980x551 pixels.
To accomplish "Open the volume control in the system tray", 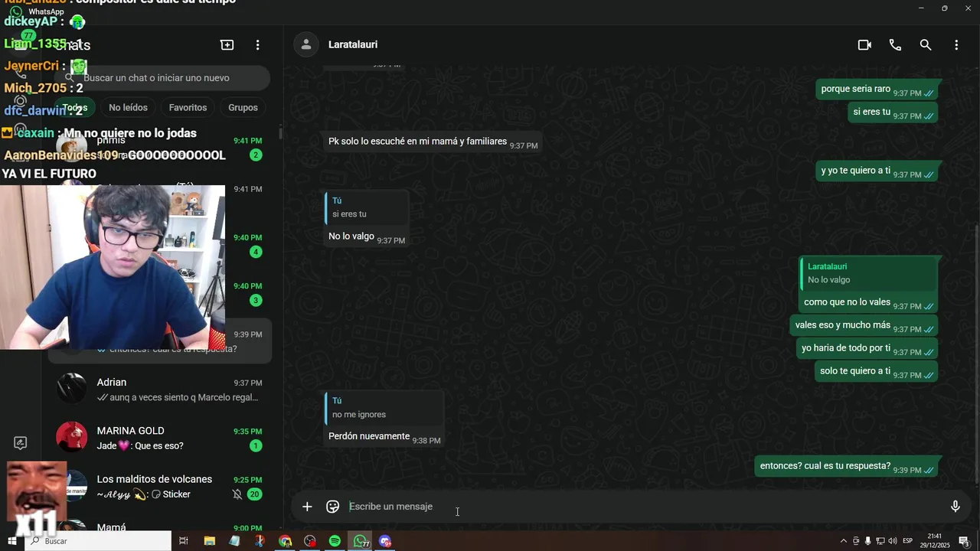I will click(x=893, y=541).
